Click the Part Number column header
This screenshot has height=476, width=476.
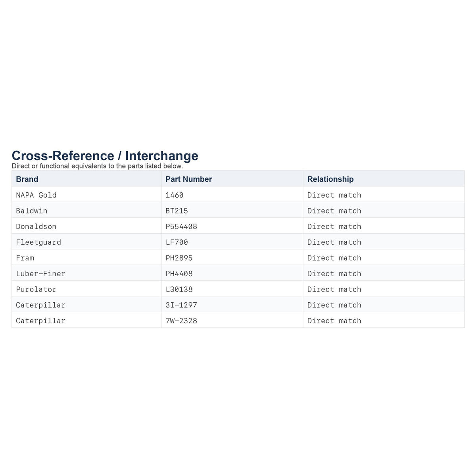coord(188,179)
